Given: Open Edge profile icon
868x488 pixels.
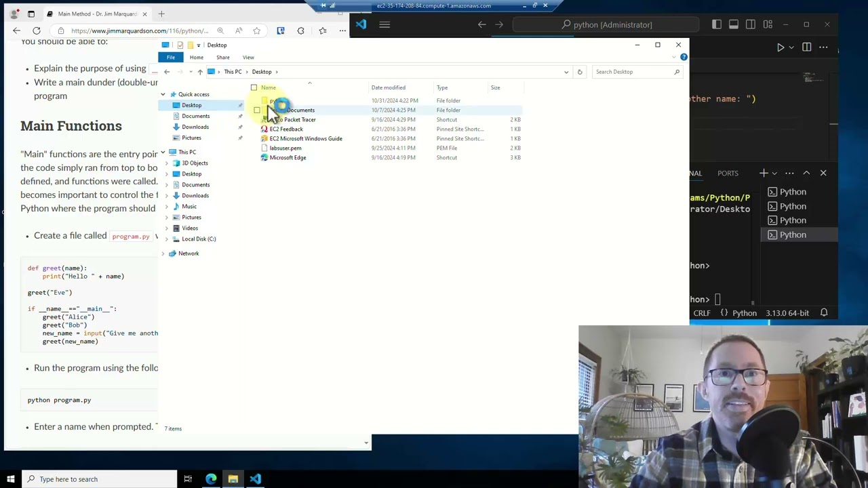Looking at the screenshot, I should (x=13, y=14).
